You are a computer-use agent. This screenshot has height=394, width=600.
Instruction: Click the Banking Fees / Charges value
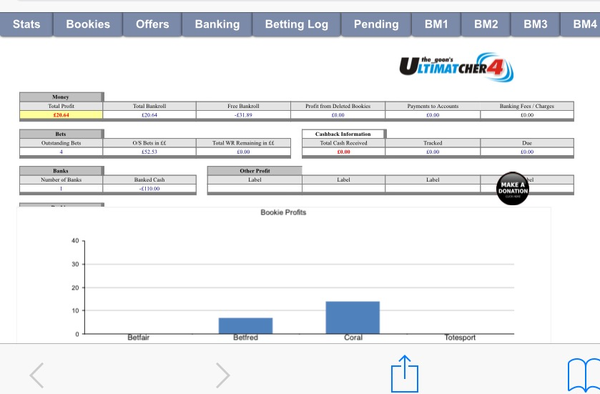[527, 115]
